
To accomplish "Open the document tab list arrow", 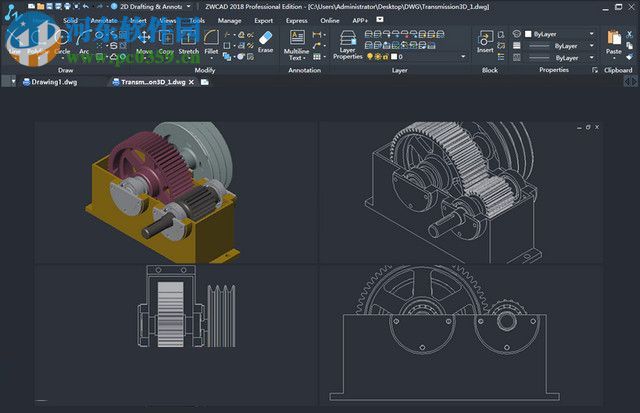I will tap(13, 82).
